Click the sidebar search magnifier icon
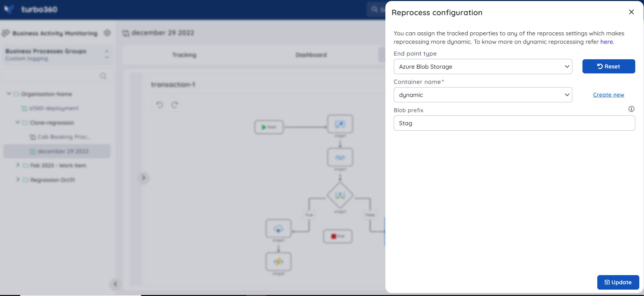Screen dimensions: 644x296 point(103,76)
